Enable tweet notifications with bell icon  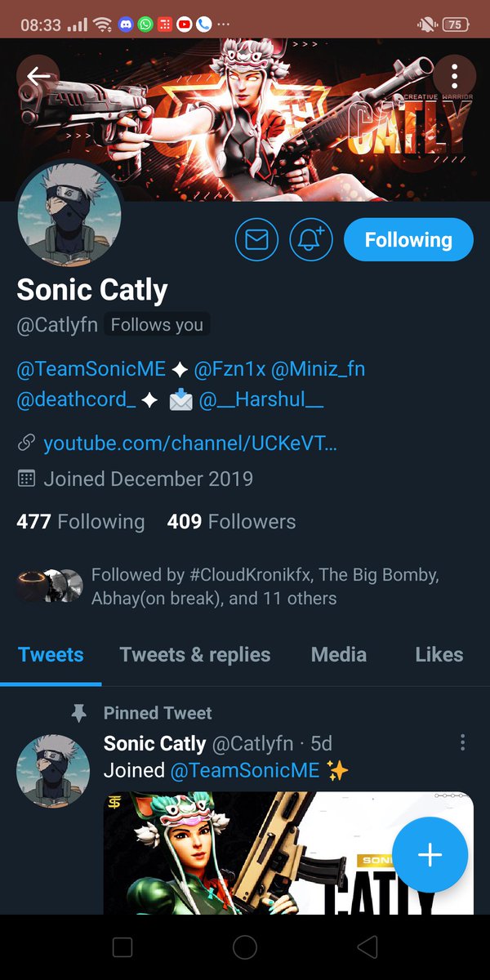pyautogui.click(x=311, y=239)
